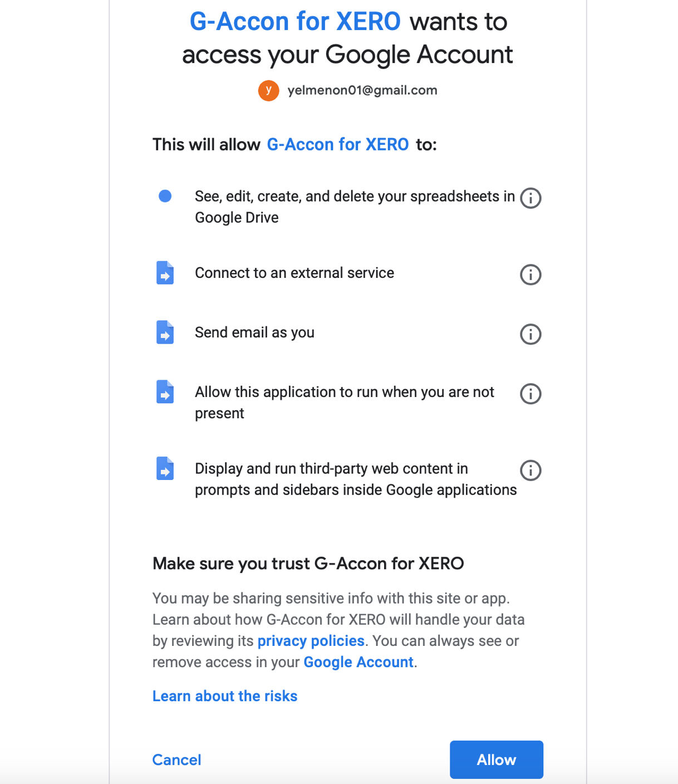Viewport: 678px width, 784px height.
Task: Click script icon beside third-party web content
Action: point(165,468)
